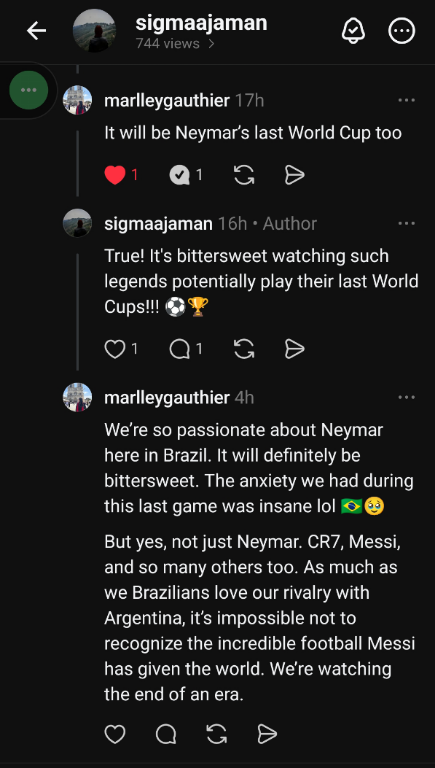Screen dimensions: 435x768
Task: Open replies on marlleygauthier's 17h comment
Action: [179, 175]
